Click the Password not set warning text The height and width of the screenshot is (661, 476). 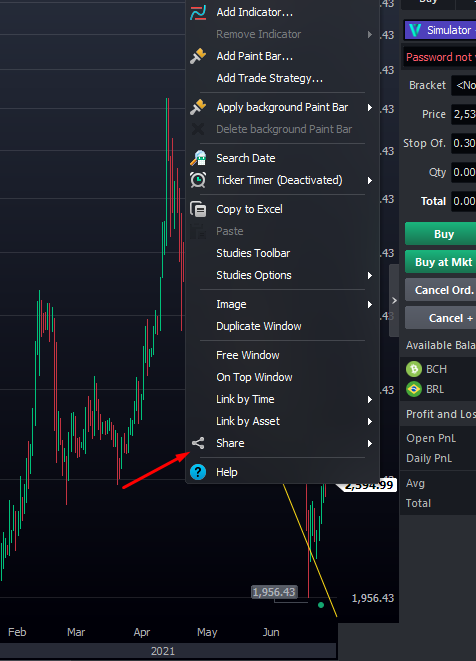pos(440,57)
